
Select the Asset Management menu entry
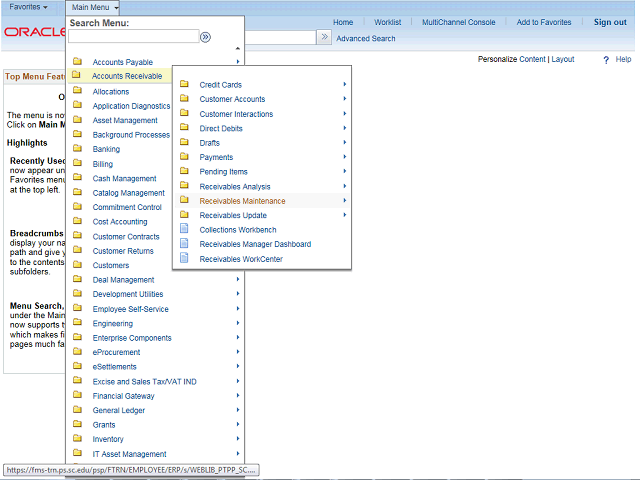pos(125,120)
